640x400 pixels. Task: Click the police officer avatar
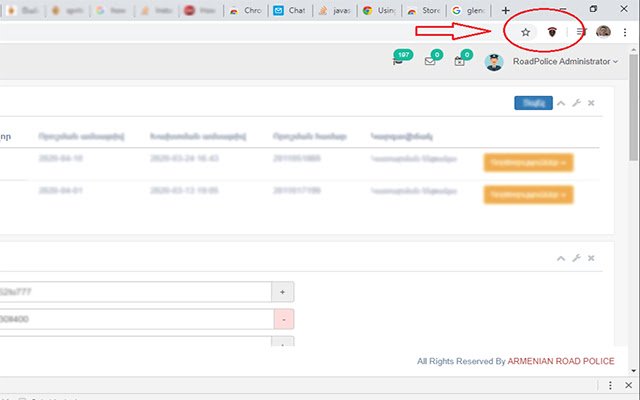coord(494,62)
